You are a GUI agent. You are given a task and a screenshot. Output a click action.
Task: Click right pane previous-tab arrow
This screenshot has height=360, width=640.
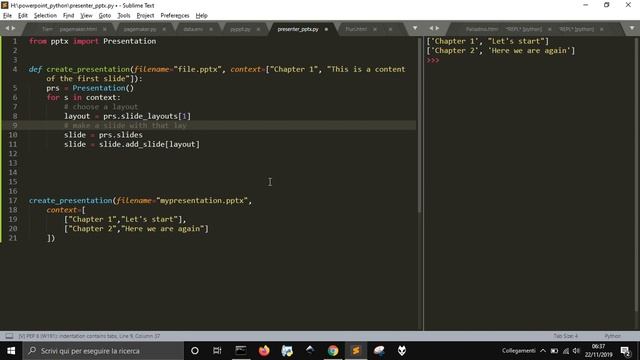[x=431, y=28]
